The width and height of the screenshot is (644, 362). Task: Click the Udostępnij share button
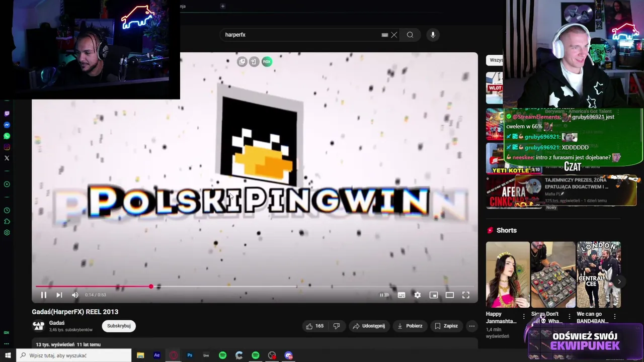pos(369,326)
